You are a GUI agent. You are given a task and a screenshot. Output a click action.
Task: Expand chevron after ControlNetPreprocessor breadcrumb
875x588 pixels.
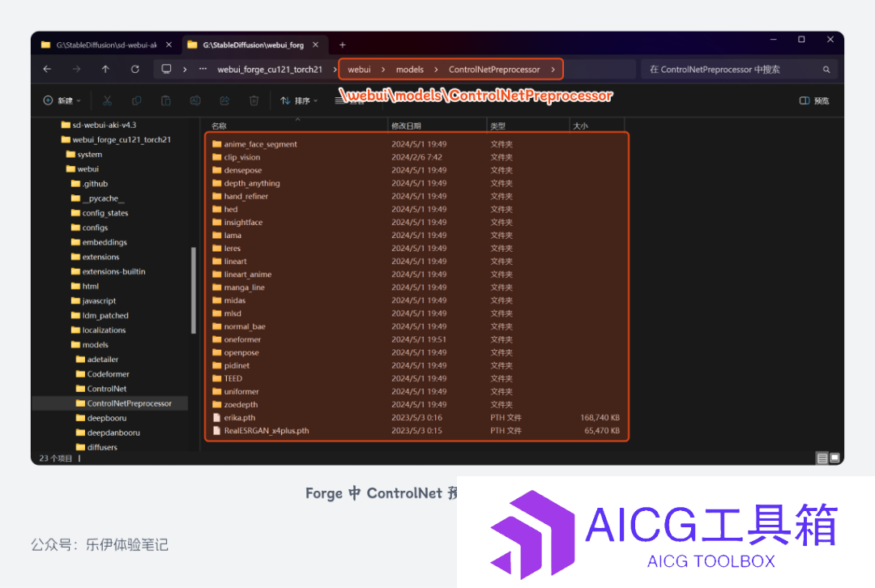pyautogui.click(x=553, y=70)
